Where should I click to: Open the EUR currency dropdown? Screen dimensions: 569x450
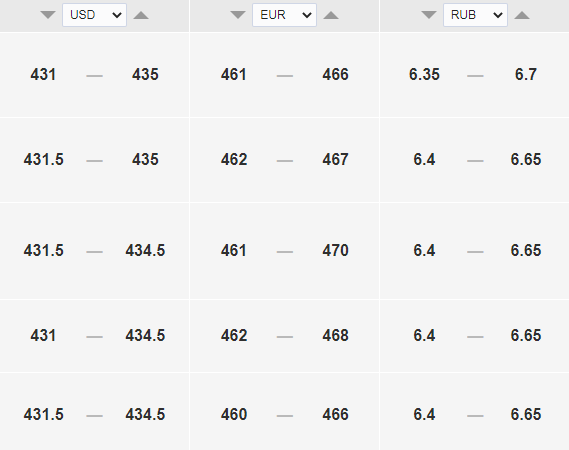pyautogui.click(x=284, y=15)
